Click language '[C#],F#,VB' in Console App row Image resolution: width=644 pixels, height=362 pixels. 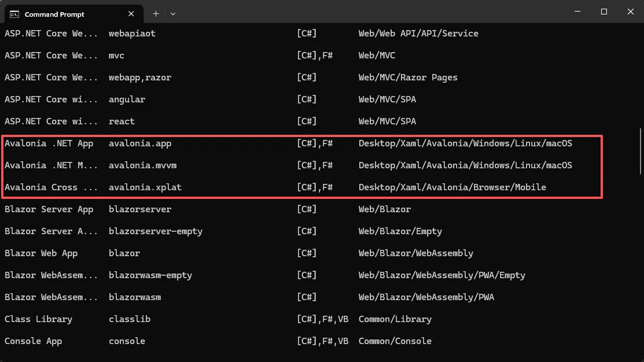[322, 341]
